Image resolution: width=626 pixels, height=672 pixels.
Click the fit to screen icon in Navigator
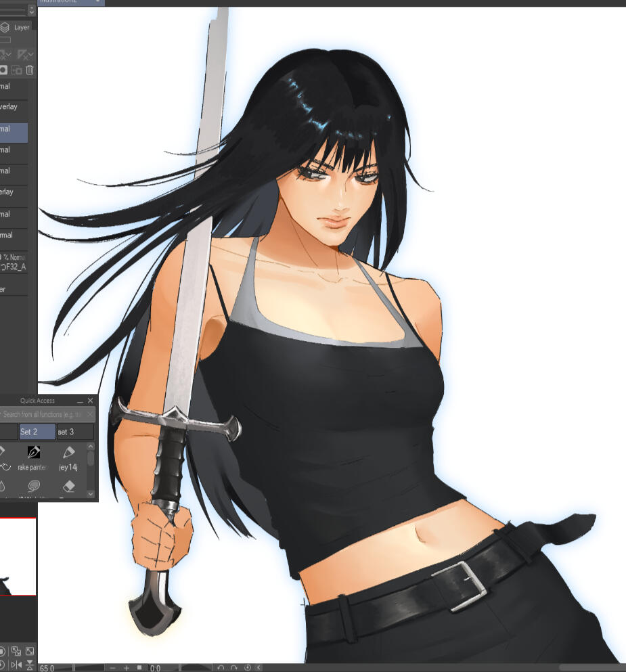[30, 652]
